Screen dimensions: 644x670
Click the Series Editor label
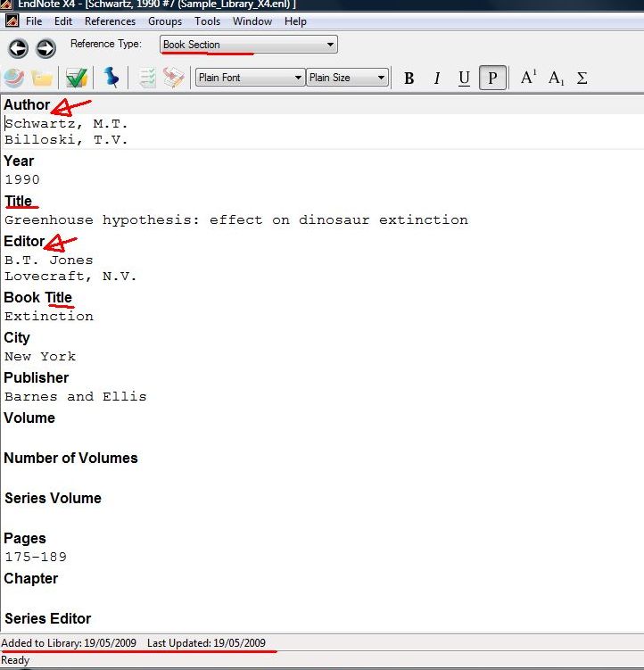(47, 619)
